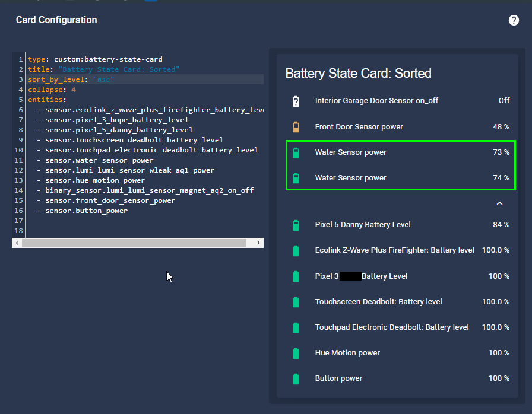Open the card configuration help icon
The height and width of the screenshot is (414, 532).
pos(514,20)
